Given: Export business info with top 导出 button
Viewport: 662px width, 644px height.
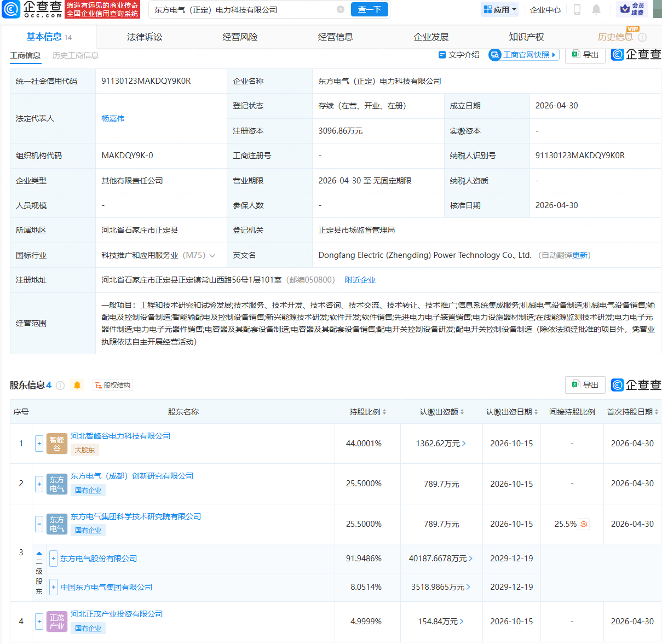Looking at the screenshot, I should (585, 55).
